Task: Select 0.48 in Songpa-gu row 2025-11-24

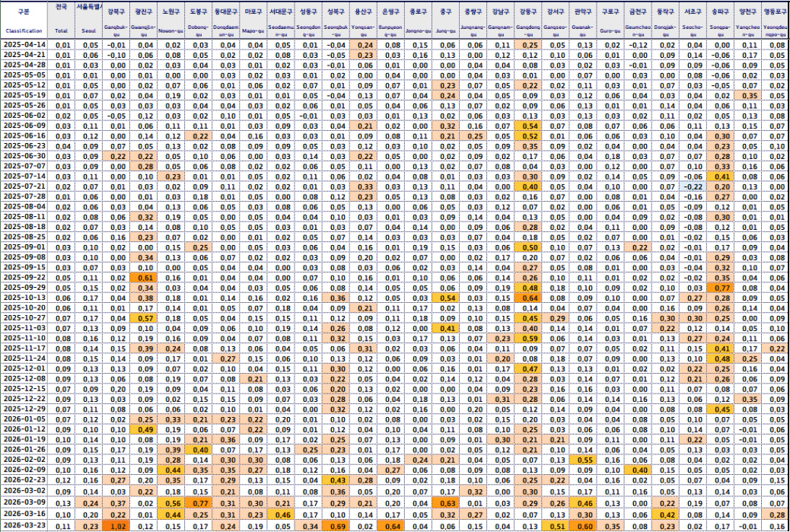Action: tap(719, 358)
